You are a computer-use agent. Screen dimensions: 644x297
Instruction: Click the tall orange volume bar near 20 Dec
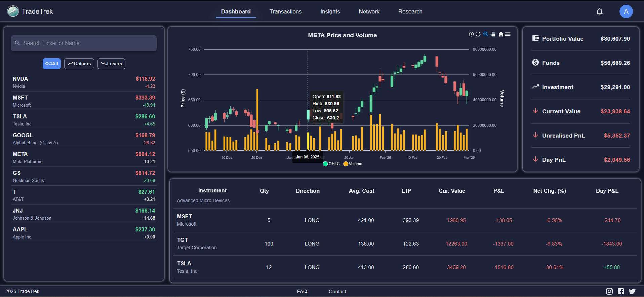(x=257, y=120)
